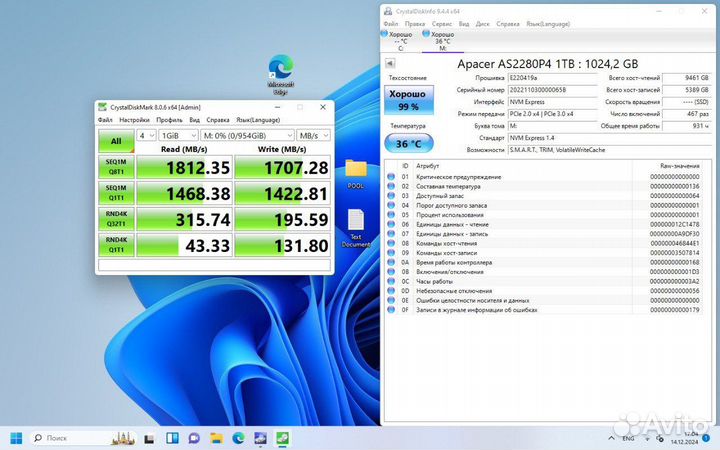720x450 pixels.
Task: Click the CrystalDiskMark title bar icon
Action: pyautogui.click(x=103, y=107)
